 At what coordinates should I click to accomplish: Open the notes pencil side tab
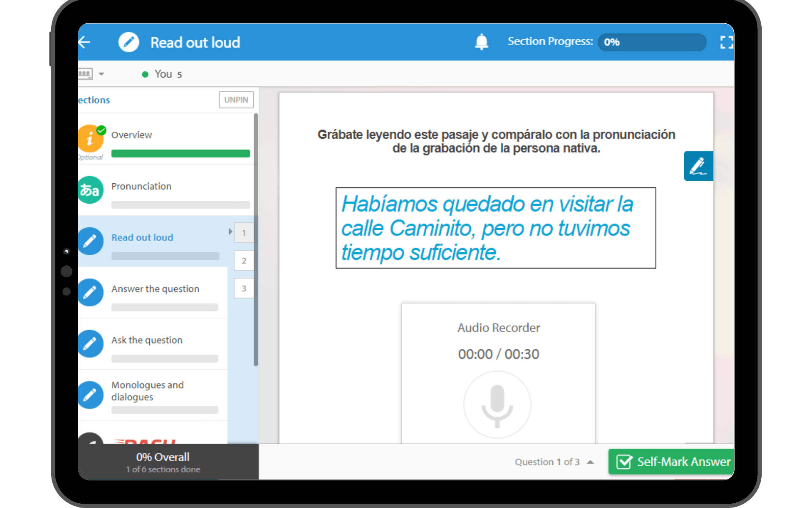pos(698,166)
